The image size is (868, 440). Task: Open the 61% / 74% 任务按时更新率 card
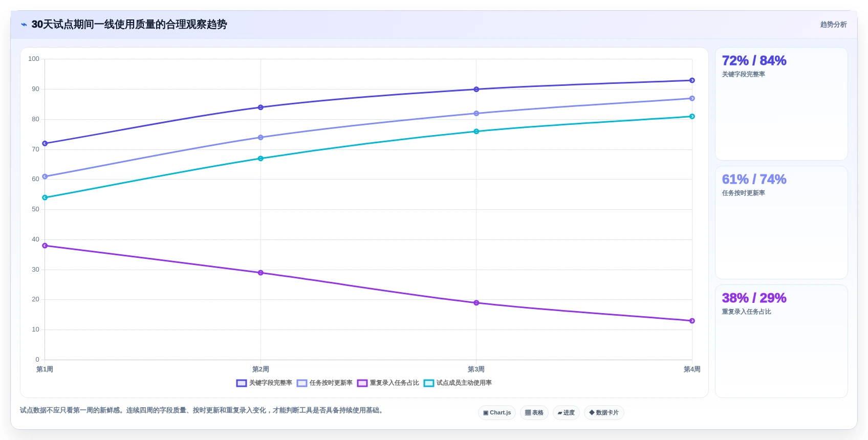pos(781,223)
